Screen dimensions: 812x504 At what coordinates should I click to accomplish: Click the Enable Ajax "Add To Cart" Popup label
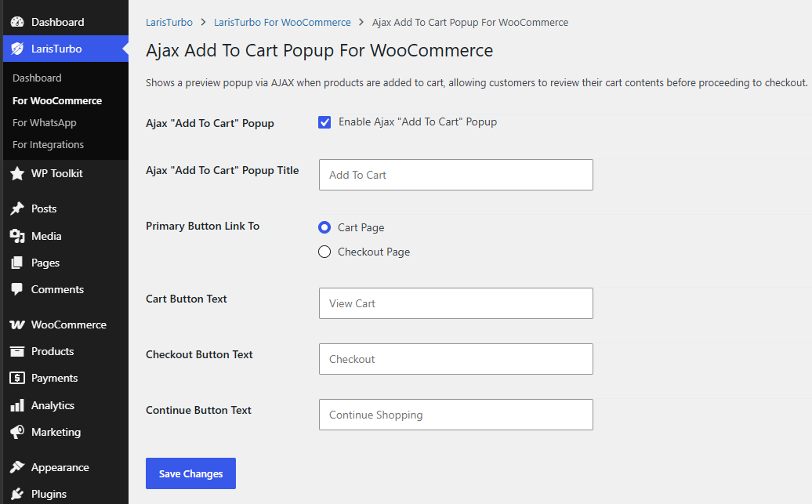click(418, 121)
